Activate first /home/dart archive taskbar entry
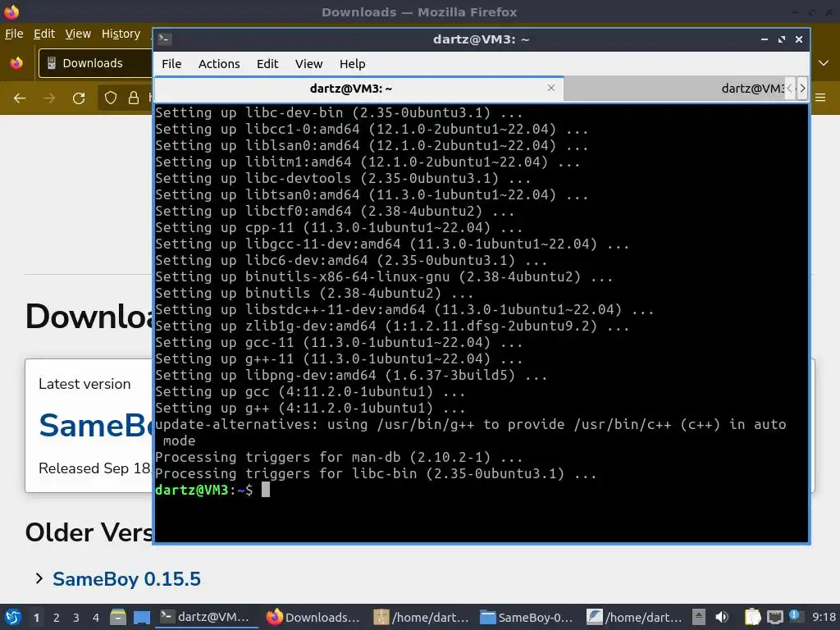Viewport: 840px width, 630px height. [421, 617]
